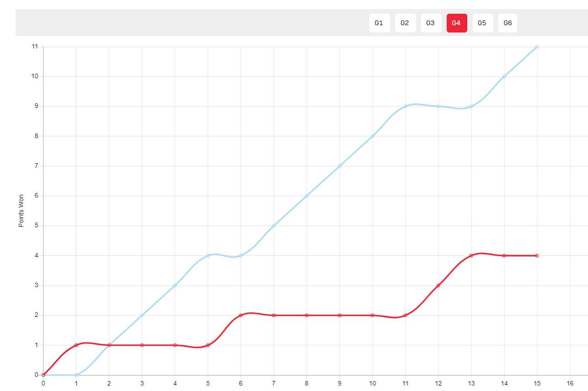The image size is (588, 391).
Task: Pick the blue data point at rally 14
Action: 504,76
